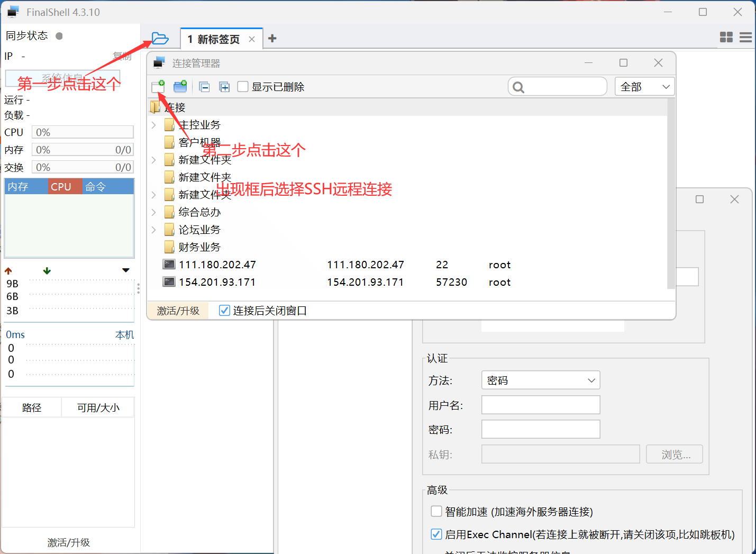
Task: Click new connection icon in connection manager
Action: pos(158,86)
